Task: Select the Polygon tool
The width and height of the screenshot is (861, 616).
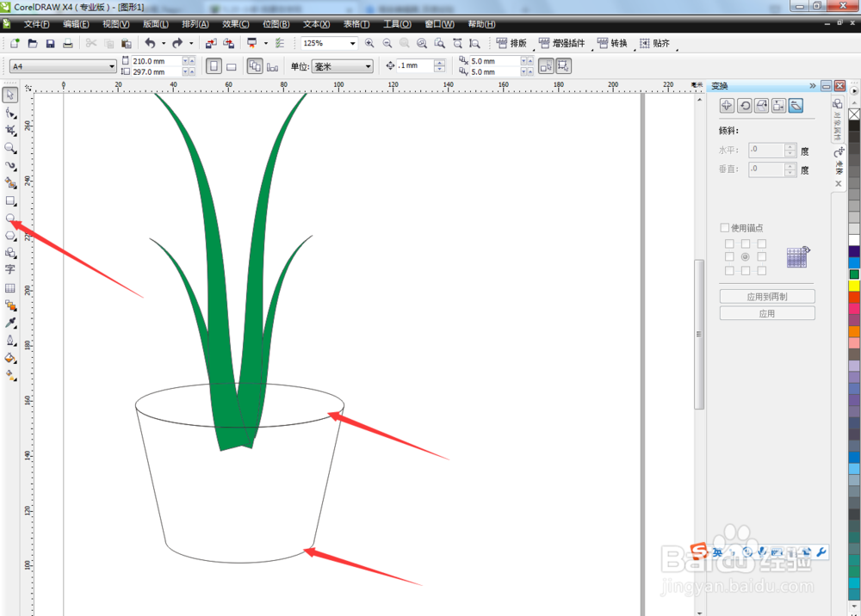Action: click(9, 236)
